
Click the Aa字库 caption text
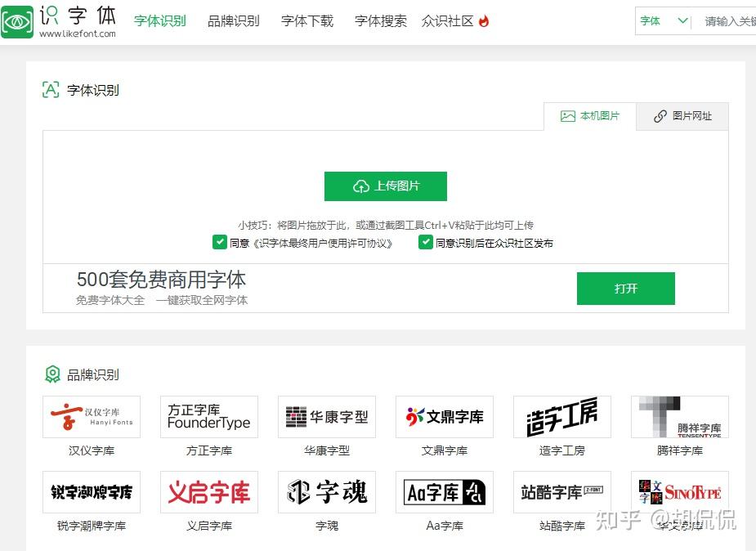445,526
